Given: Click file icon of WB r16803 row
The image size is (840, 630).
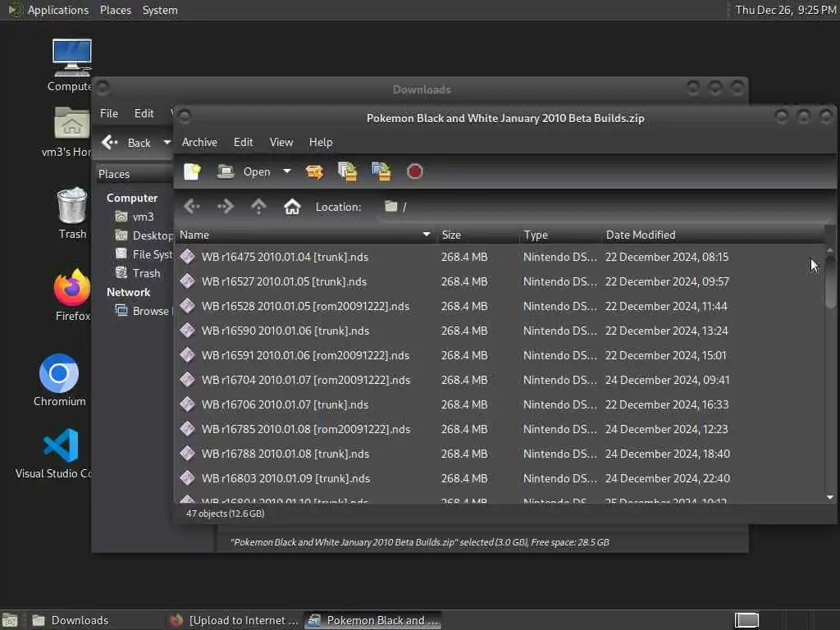Looking at the screenshot, I should [188, 478].
